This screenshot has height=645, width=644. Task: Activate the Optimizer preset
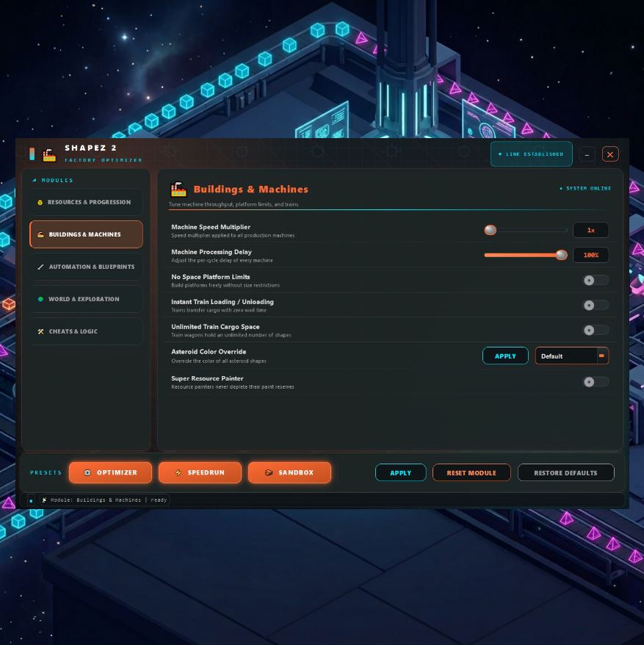click(110, 472)
